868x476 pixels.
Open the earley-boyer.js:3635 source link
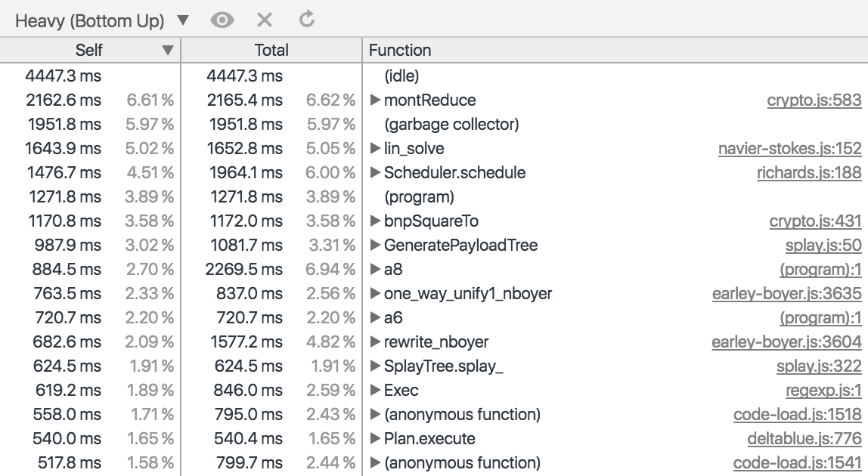coord(786,294)
